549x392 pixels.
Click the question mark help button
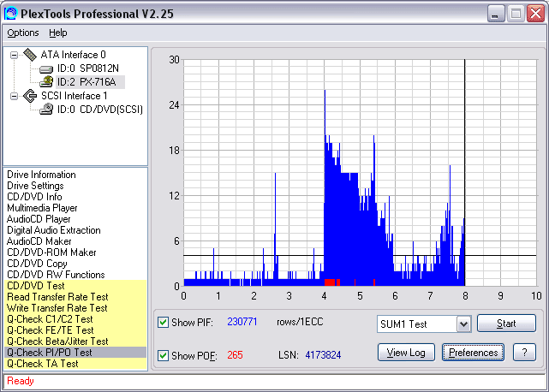click(524, 353)
